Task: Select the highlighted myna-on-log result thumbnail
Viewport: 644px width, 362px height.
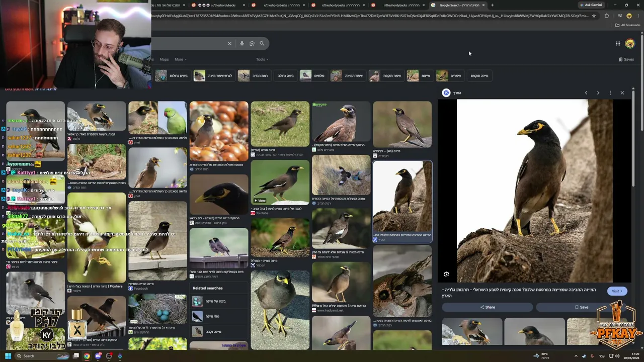Action: [402, 196]
